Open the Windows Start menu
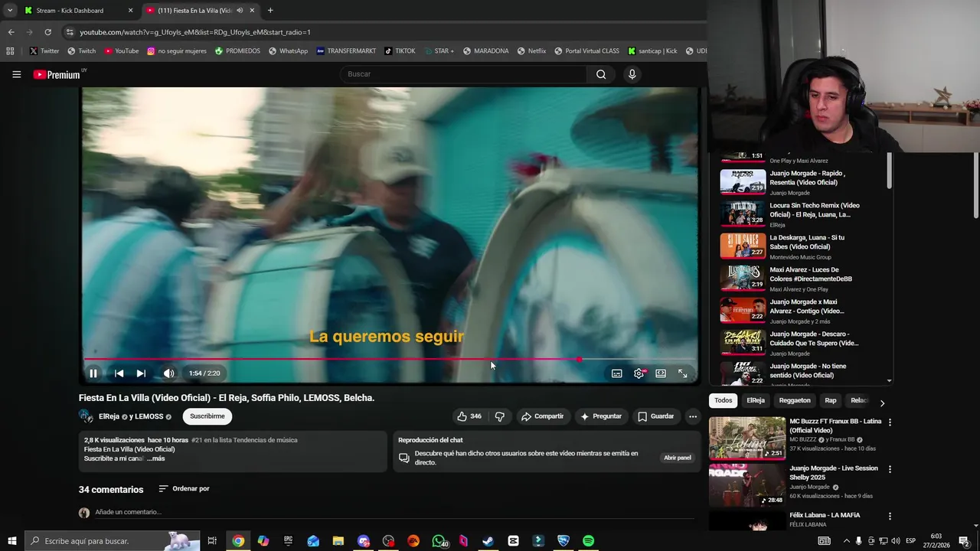This screenshot has width=980, height=551. [12, 541]
